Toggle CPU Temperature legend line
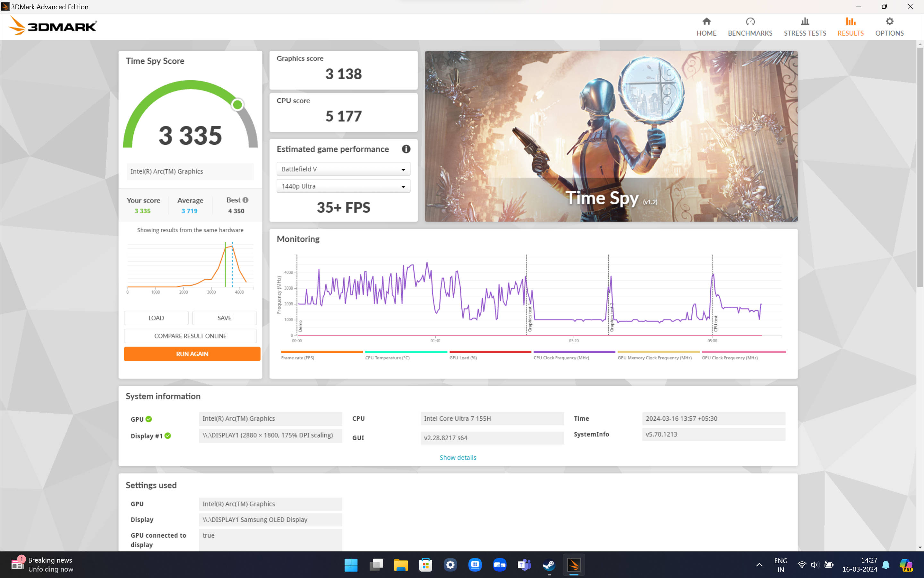This screenshot has width=924, height=578. tap(406, 355)
